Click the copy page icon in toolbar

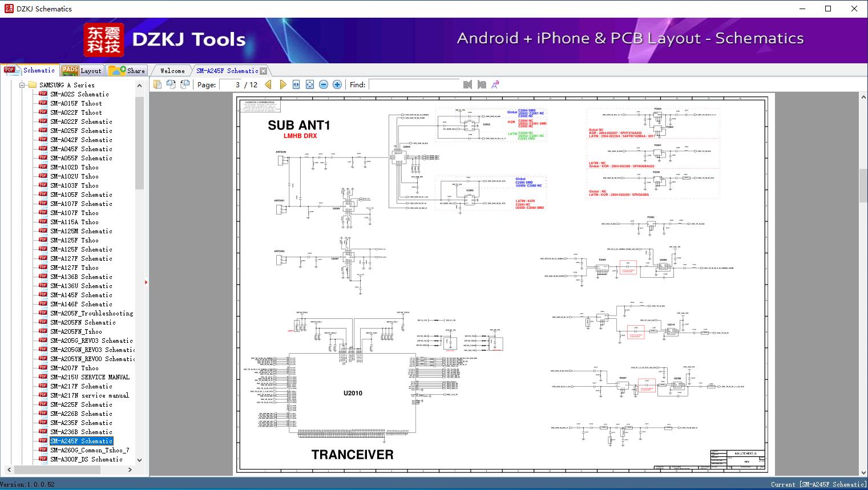pyautogui.click(x=158, y=84)
